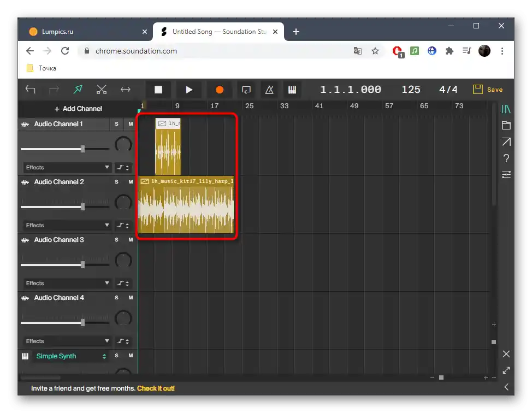Start playback with the Play button
Screen dimensions: 532x413
189,90
